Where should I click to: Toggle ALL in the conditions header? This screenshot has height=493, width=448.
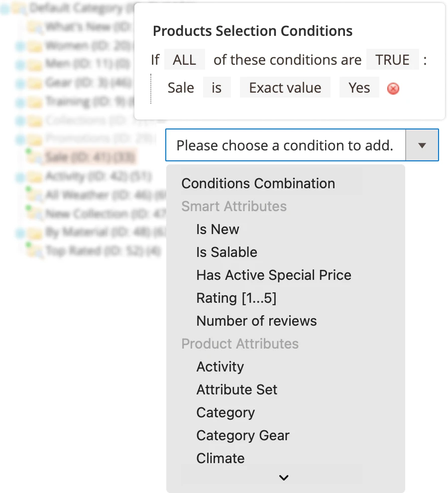point(184,59)
